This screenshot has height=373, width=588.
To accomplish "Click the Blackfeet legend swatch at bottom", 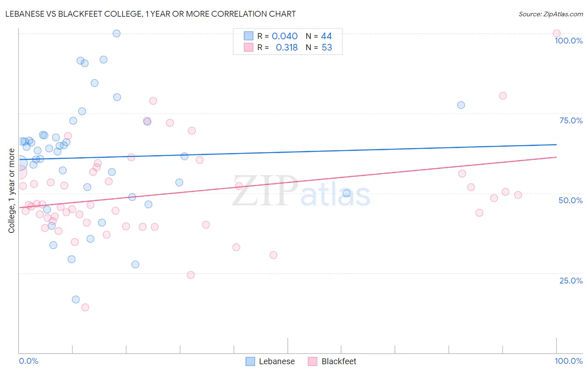I will [312, 361].
